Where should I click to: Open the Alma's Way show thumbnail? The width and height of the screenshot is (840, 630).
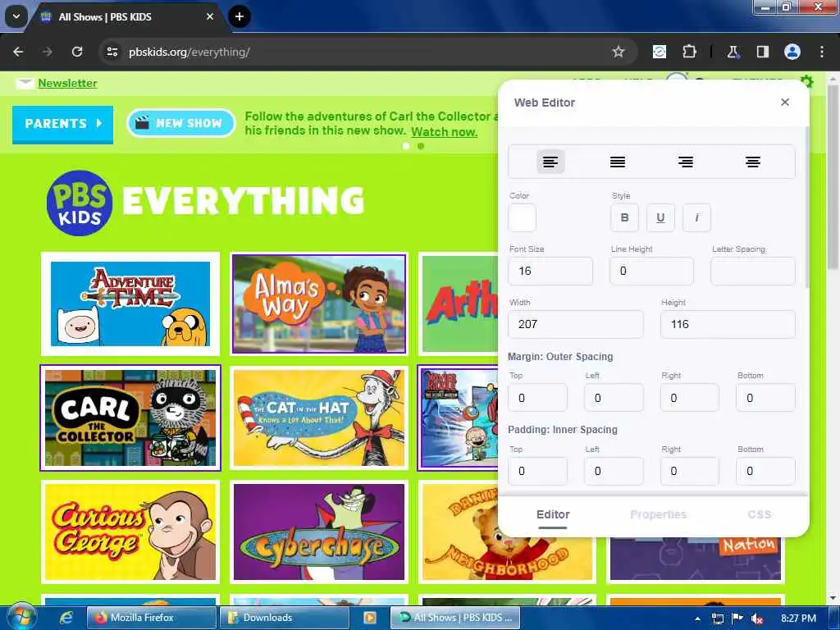pos(319,304)
